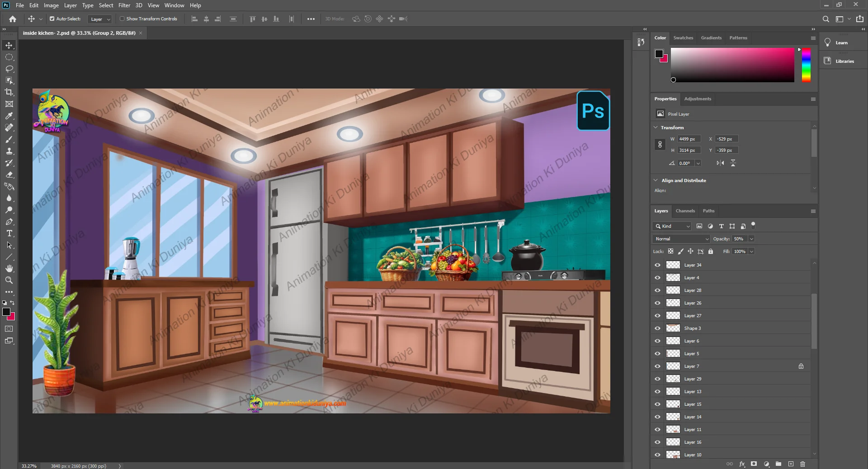This screenshot has width=868, height=469.
Task: Click the delete layer trash icon
Action: pyautogui.click(x=803, y=464)
